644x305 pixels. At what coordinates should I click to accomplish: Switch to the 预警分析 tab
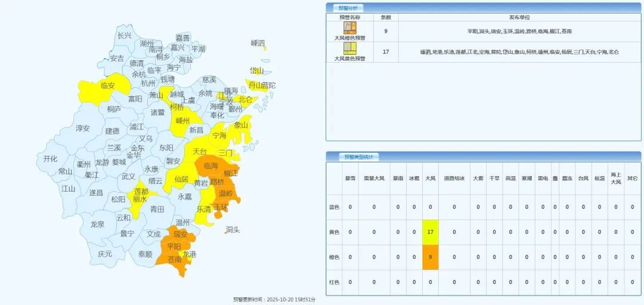pyautogui.click(x=348, y=8)
